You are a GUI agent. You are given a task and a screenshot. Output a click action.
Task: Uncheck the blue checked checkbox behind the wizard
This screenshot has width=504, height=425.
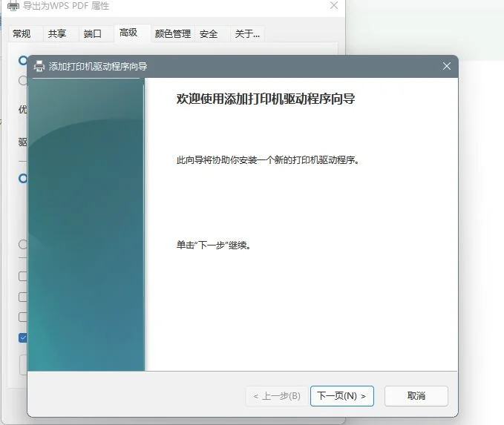tap(23, 337)
